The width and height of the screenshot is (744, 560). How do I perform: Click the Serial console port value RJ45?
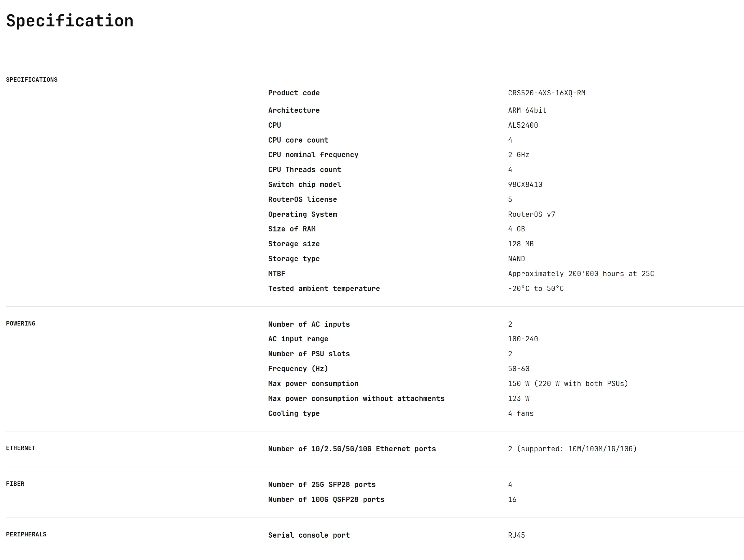516,535
